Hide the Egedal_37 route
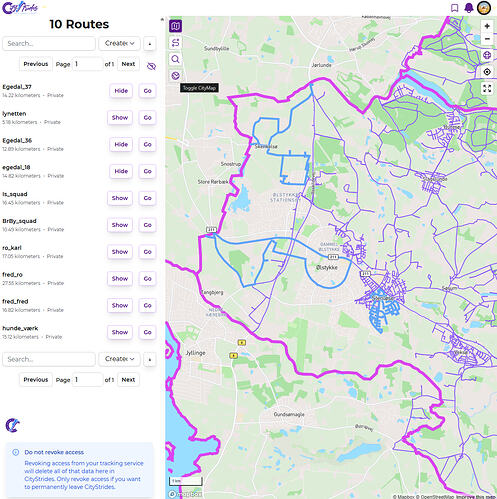 [x=121, y=91]
